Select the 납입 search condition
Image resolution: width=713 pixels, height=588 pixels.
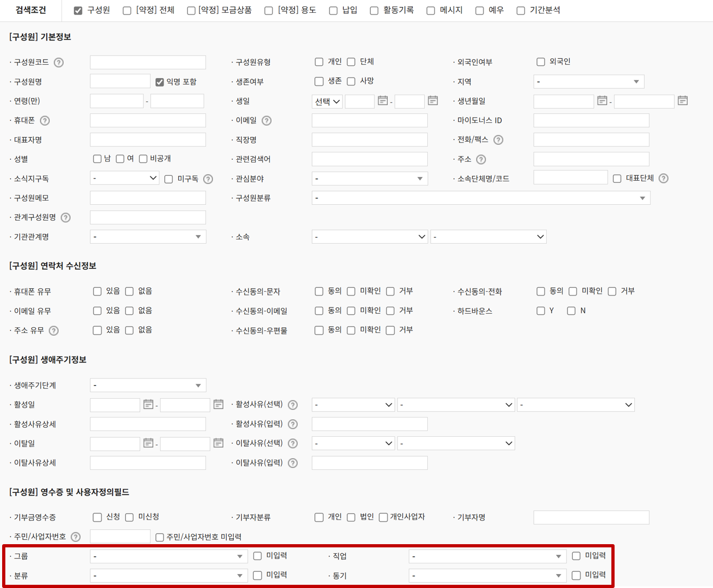(x=333, y=11)
